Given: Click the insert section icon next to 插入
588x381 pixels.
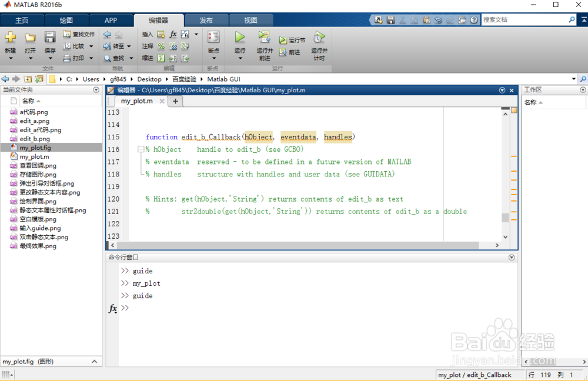Looking at the screenshot, I should coord(161,35).
